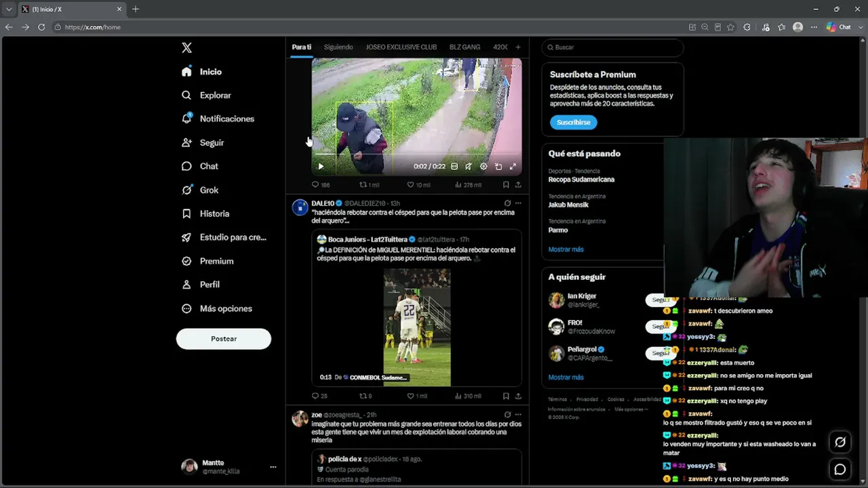The width and height of the screenshot is (868, 488).
Task: Unmute the surveillance video
Action: 469,167
